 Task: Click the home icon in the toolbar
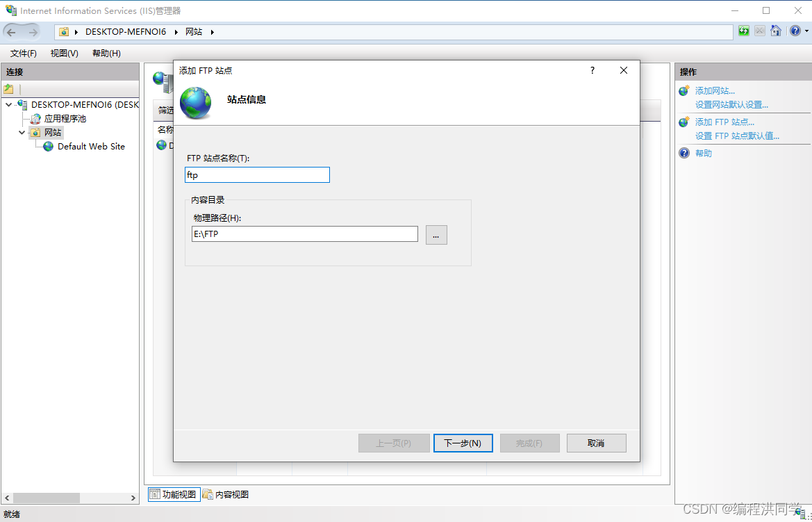776,31
